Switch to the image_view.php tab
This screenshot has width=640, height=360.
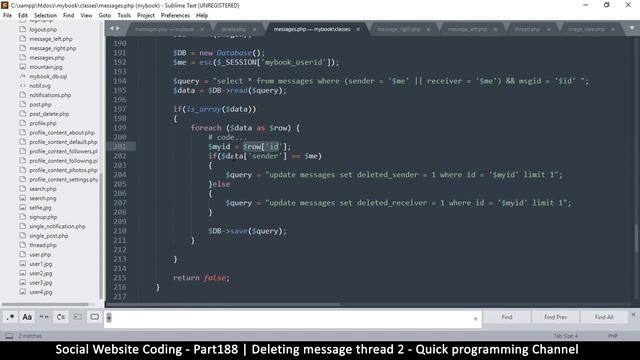[x=587, y=29]
